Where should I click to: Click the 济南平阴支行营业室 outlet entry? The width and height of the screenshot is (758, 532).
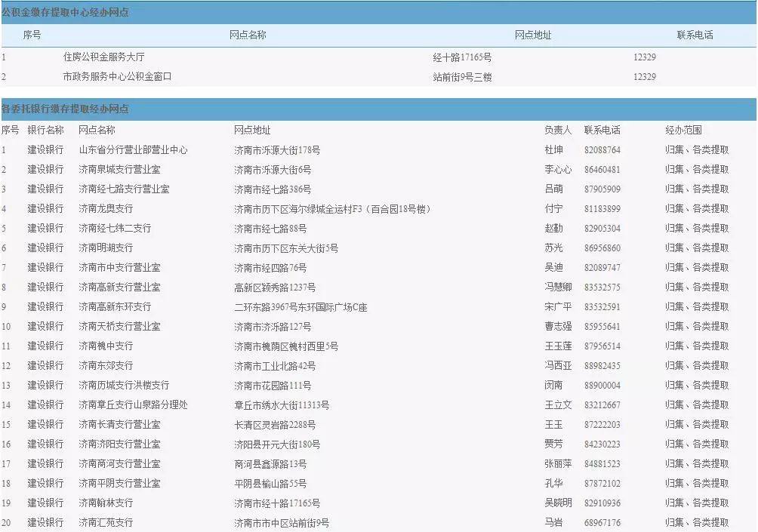[x=120, y=483]
